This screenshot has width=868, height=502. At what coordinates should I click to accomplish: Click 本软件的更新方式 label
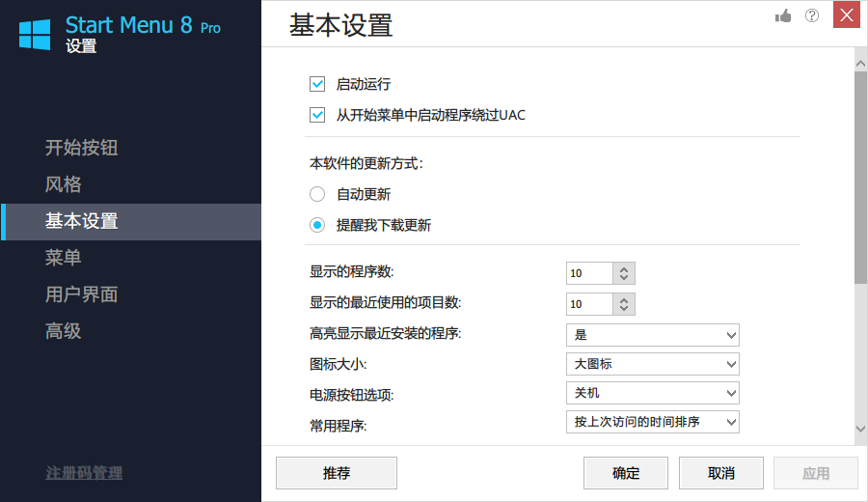point(366,163)
